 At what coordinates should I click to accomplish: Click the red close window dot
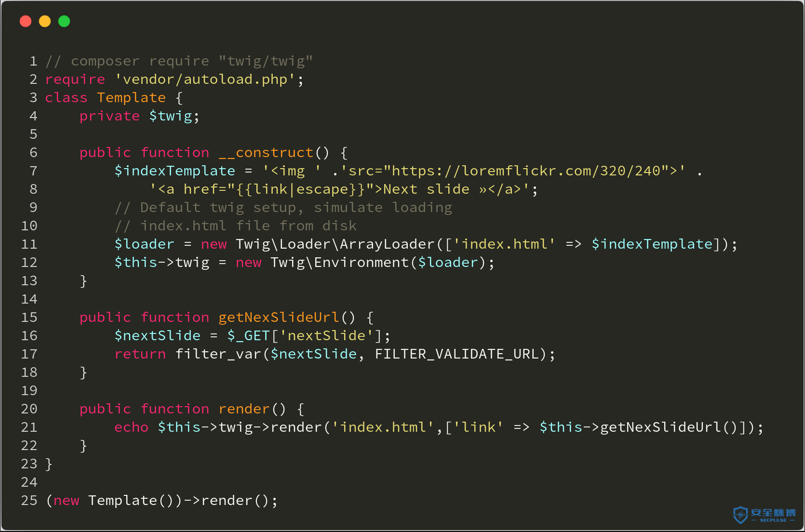pos(26,21)
